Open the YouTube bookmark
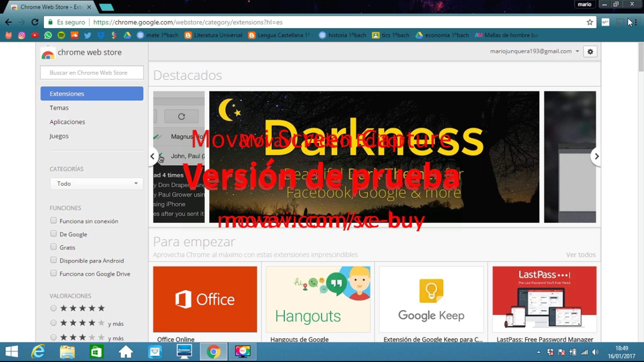The image size is (644, 362). [35, 35]
